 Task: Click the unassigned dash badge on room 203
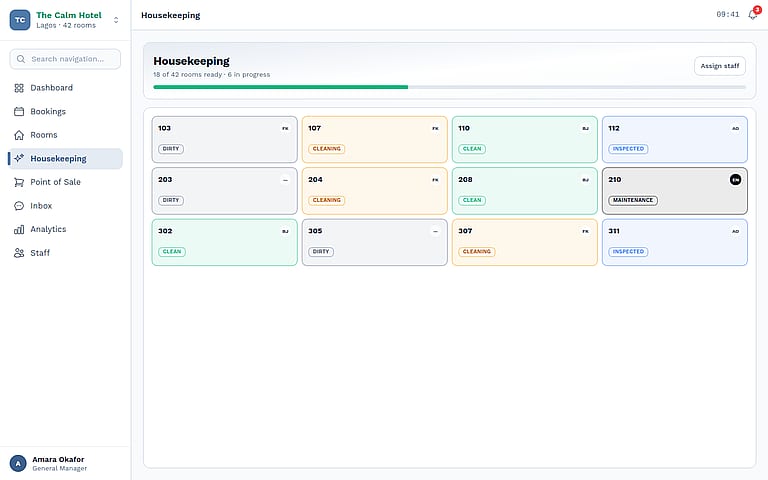pyautogui.click(x=285, y=180)
